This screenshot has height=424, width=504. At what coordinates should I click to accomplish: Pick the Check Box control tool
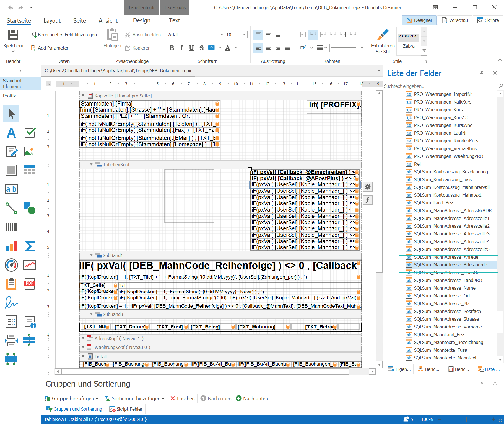coord(30,133)
